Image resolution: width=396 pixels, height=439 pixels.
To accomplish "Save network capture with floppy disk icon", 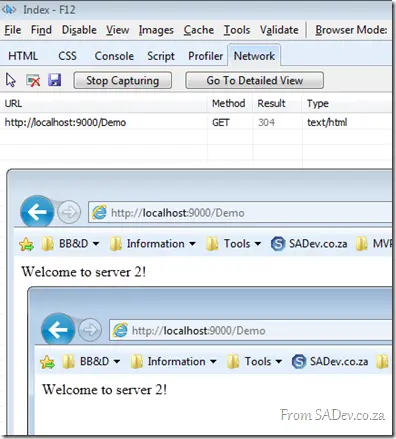I will 55,80.
